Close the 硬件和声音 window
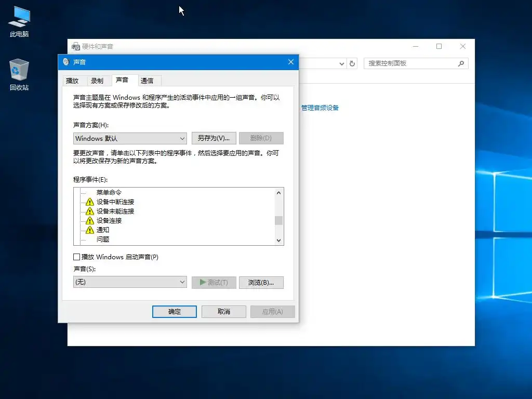Image resolution: width=532 pixels, height=399 pixels. coord(463,46)
